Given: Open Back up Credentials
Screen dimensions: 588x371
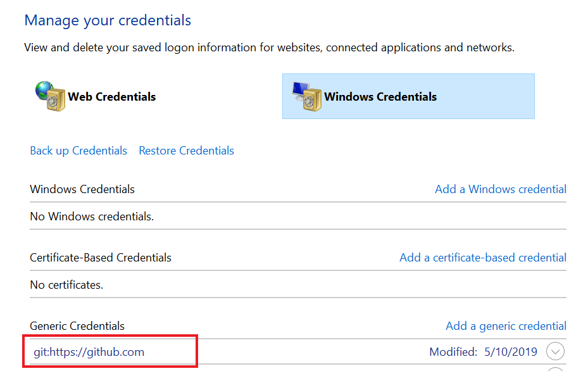Looking at the screenshot, I should 78,151.
